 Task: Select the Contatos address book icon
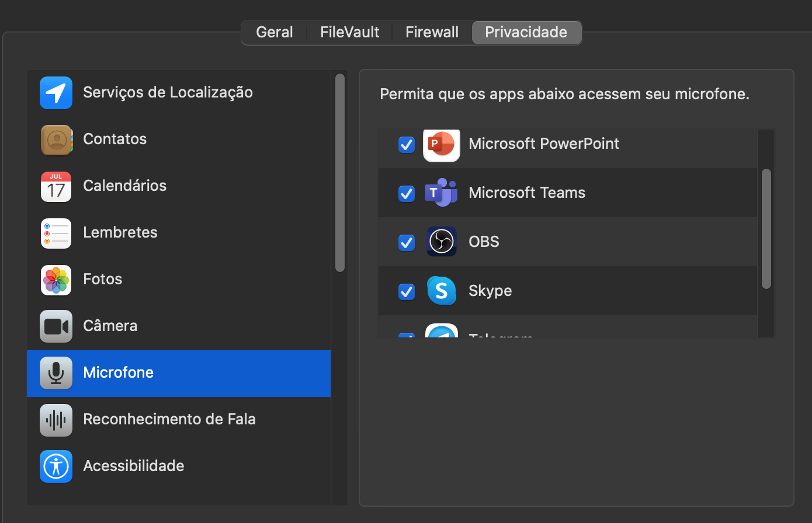(x=56, y=140)
